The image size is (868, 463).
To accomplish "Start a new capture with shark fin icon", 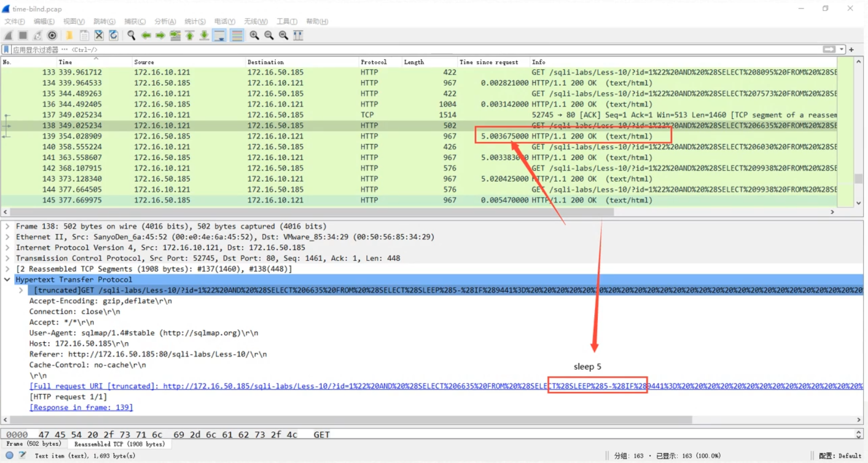I will [x=8, y=35].
